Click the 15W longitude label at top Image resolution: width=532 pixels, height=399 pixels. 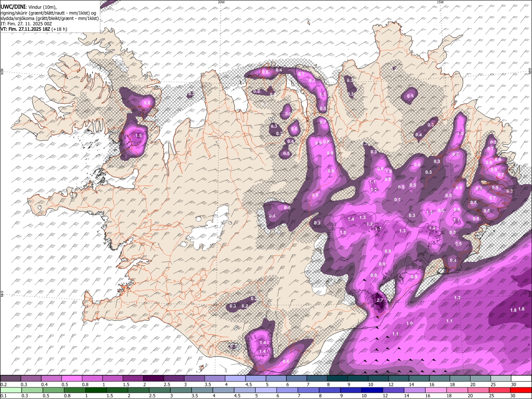440,2
